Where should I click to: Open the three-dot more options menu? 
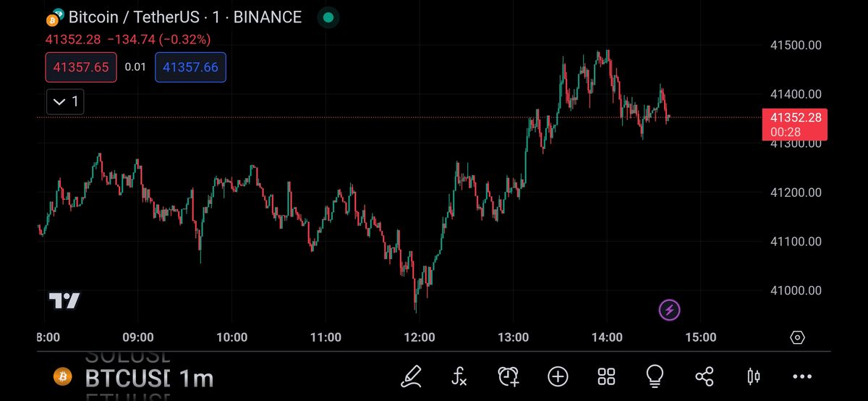click(802, 376)
